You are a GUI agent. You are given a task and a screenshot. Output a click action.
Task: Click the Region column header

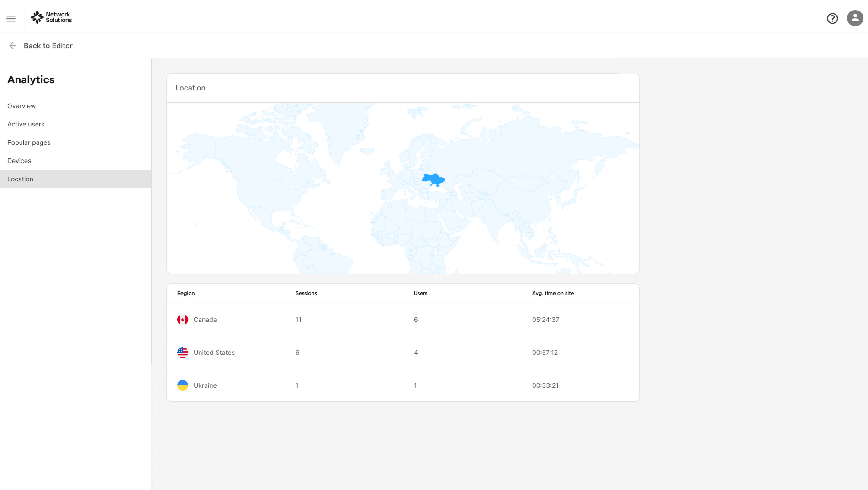coord(186,293)
